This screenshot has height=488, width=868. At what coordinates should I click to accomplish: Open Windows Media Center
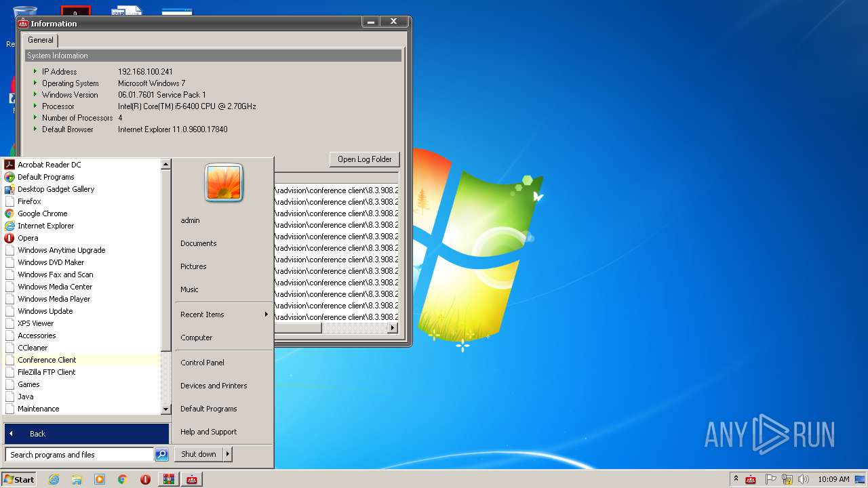pyautogui.click(x=54, y=287)
